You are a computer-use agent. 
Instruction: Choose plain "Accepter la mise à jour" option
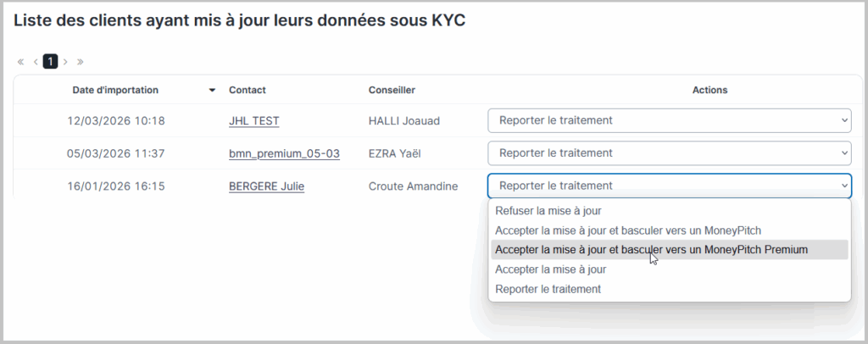[x=550, y=269]
